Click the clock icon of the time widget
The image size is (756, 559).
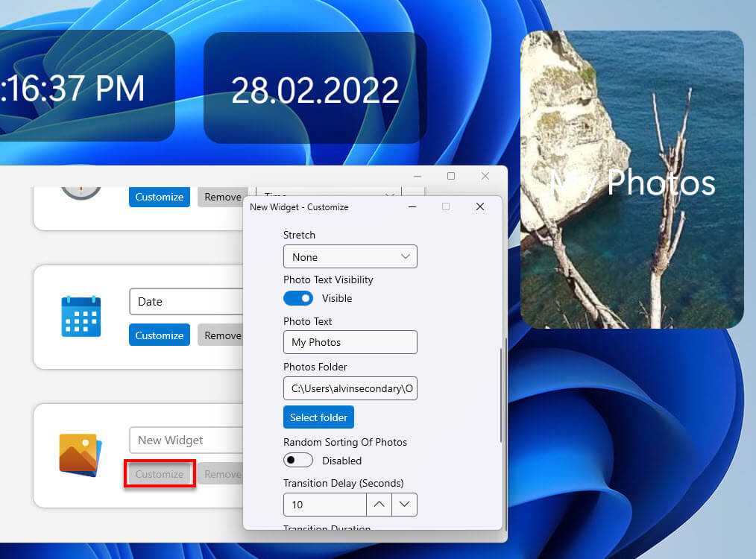81,188
